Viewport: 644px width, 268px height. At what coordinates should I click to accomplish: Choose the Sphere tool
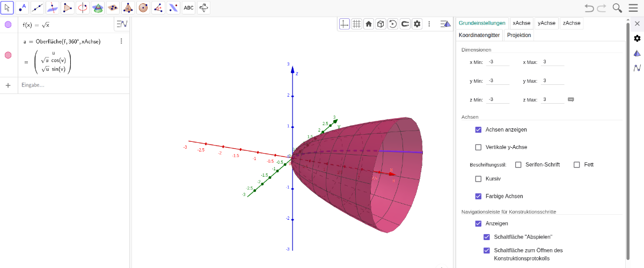tap(143, 8)
